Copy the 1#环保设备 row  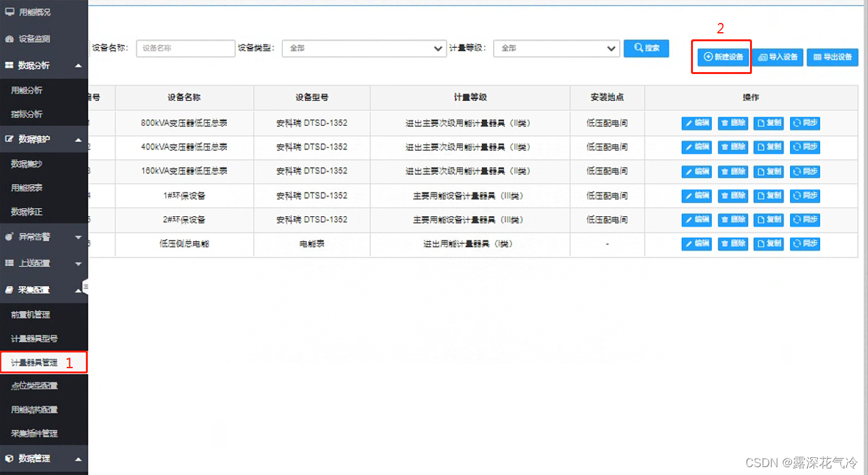pyautogui.click(x=769, y=196)
